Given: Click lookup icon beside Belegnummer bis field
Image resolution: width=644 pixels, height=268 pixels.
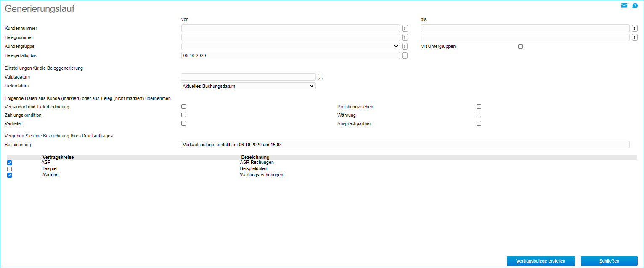Looking at the screenshot, I should (635, 37).
